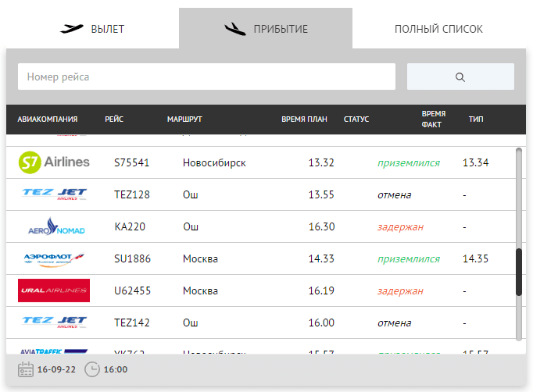Click the Aero Nomad airline logo

[56, 226]
